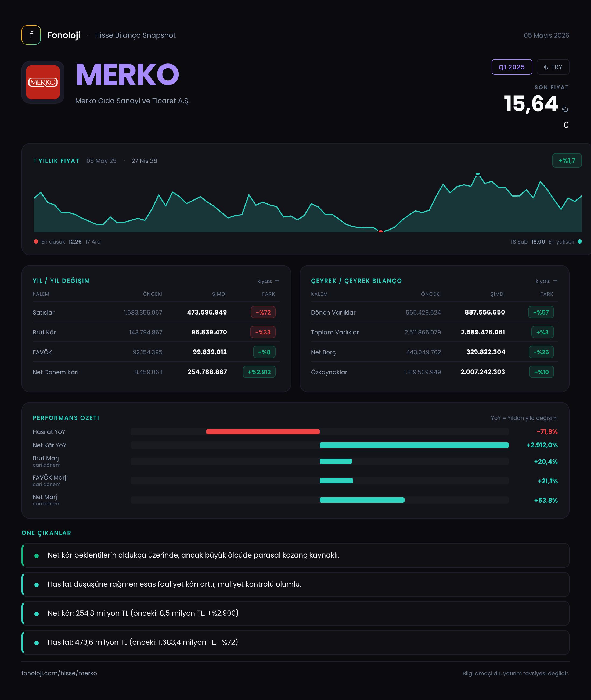The width and height of the screenshot is (591, 700).
Task: Click the 'Net Borç' row label
Action: [323, 352]
